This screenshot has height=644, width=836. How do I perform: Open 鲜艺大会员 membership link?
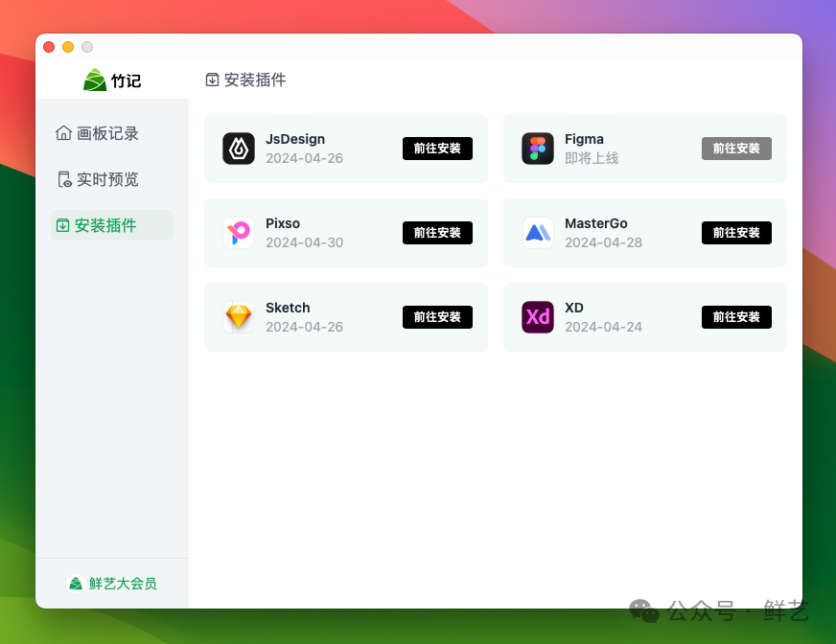pos(112,584)
